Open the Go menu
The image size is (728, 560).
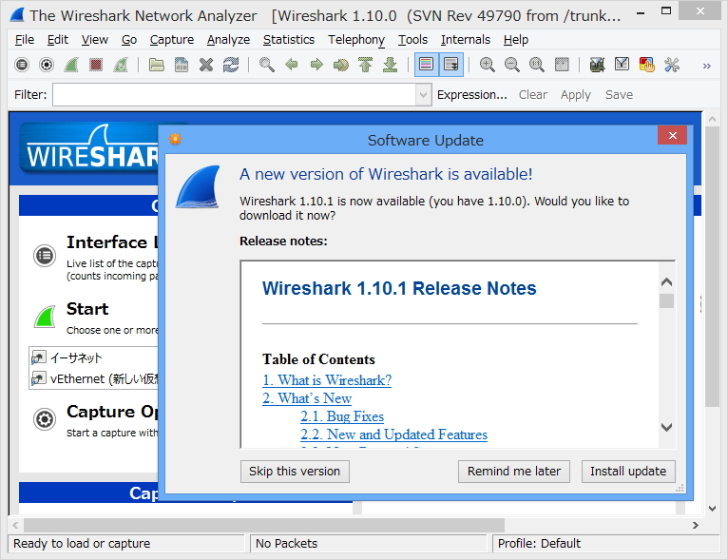(x=129, y=40)
